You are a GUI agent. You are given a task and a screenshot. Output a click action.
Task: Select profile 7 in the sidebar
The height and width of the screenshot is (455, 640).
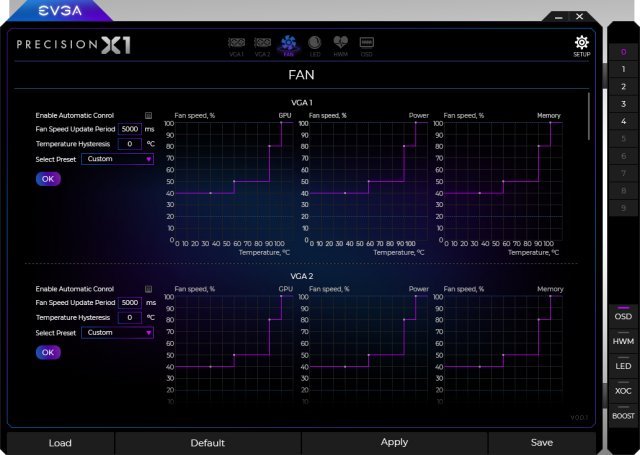623,173
